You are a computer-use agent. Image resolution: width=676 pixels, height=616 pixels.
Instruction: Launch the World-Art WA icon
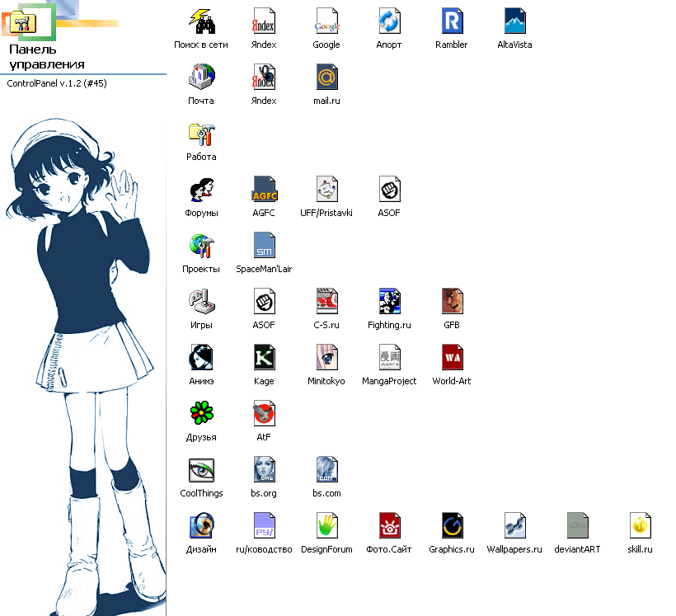tap(452, 358)
